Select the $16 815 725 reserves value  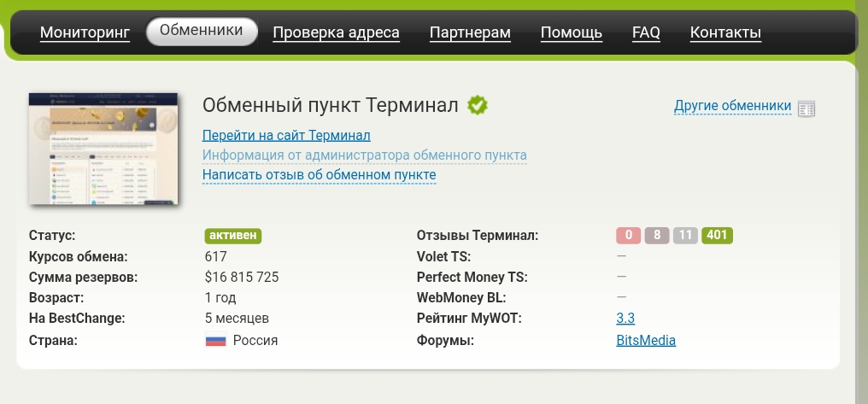[242, 278]
